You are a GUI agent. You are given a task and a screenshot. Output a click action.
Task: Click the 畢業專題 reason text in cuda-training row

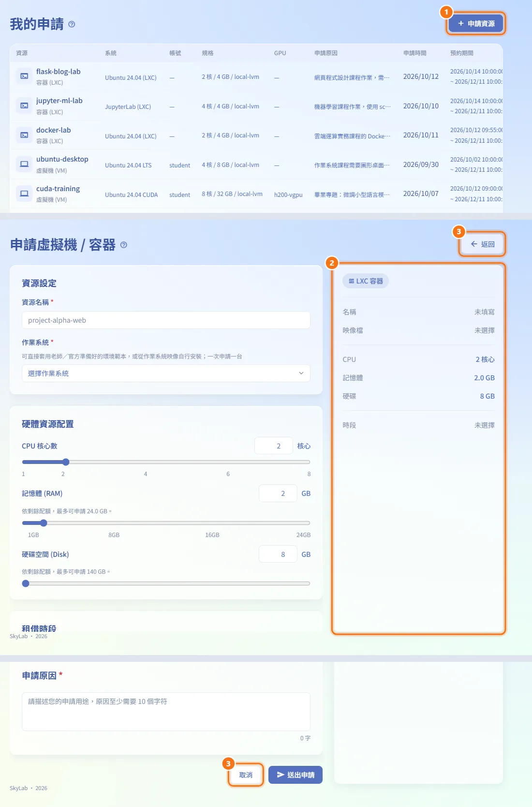click(352, 194)
